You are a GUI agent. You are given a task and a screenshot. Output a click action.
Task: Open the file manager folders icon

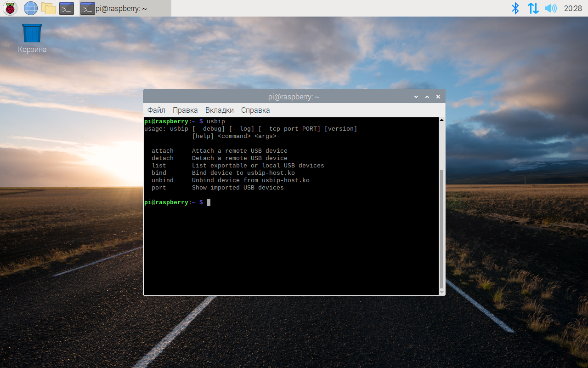click(x=49, y=8)
